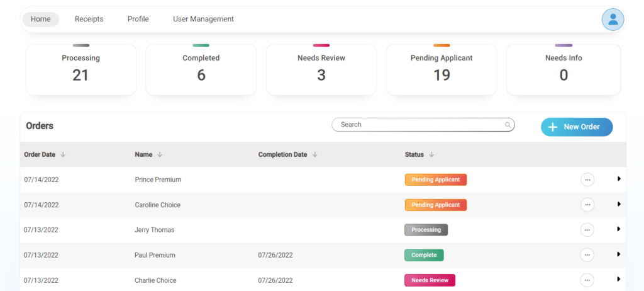The width and height of the screenshot is (644, 291).
Task: Expand the Jerry Thomas order row
Action: [619, 229]
